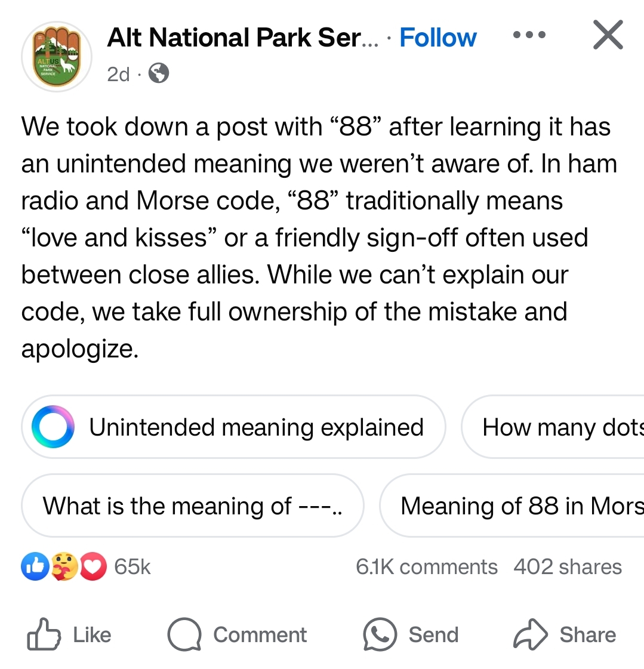View the 402 shares list
Viewport: 644px width, 669px height.
click(x=568, y=567)
